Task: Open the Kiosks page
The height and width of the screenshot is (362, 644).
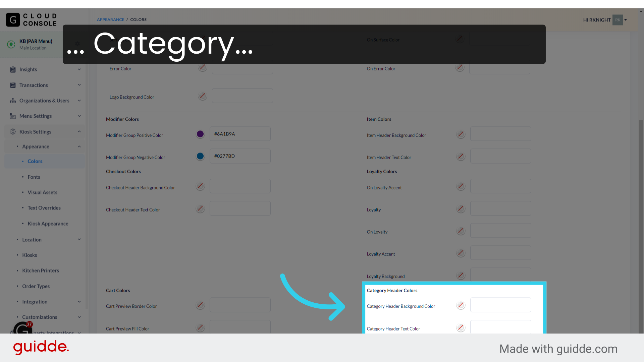Action: [x=30, y=255]
